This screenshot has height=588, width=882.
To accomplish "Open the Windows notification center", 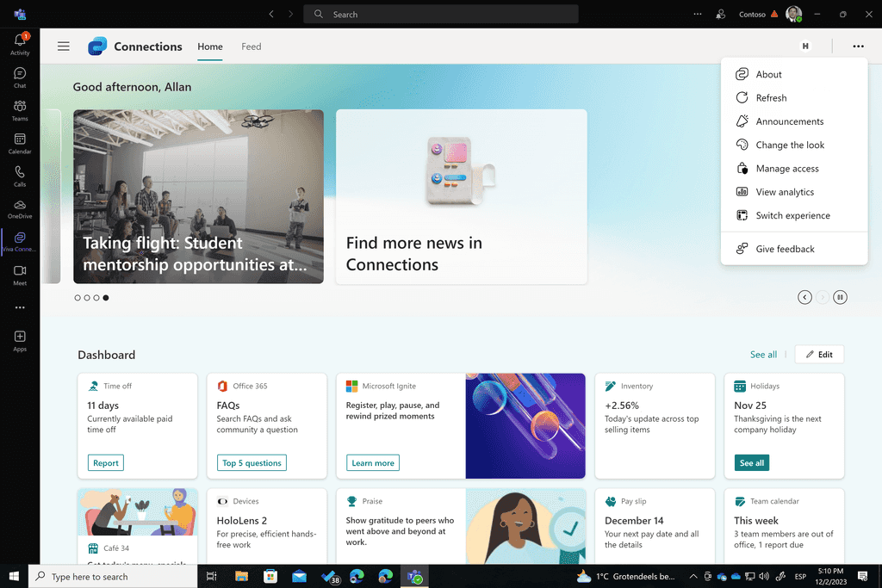I will pyautogui.click(x=862, y=576).
